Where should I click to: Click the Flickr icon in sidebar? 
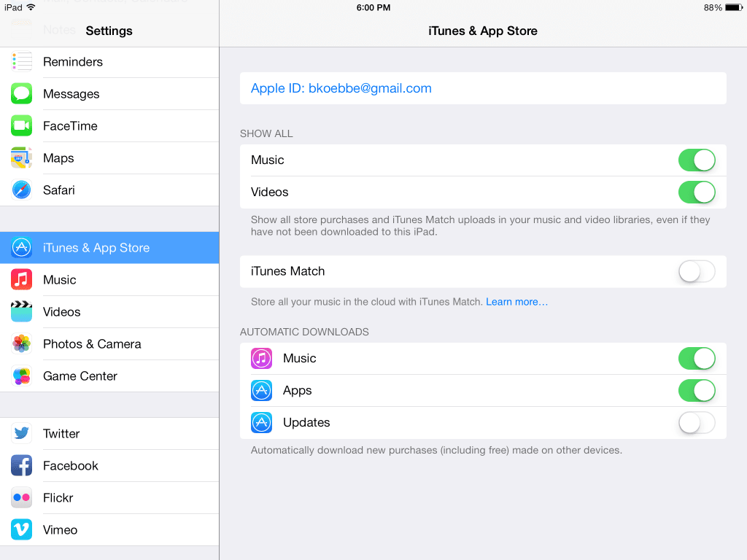point(21,497)
